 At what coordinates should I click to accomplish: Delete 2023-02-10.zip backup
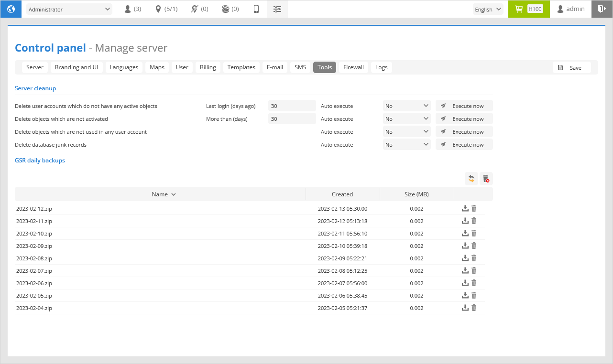point(474,233)
